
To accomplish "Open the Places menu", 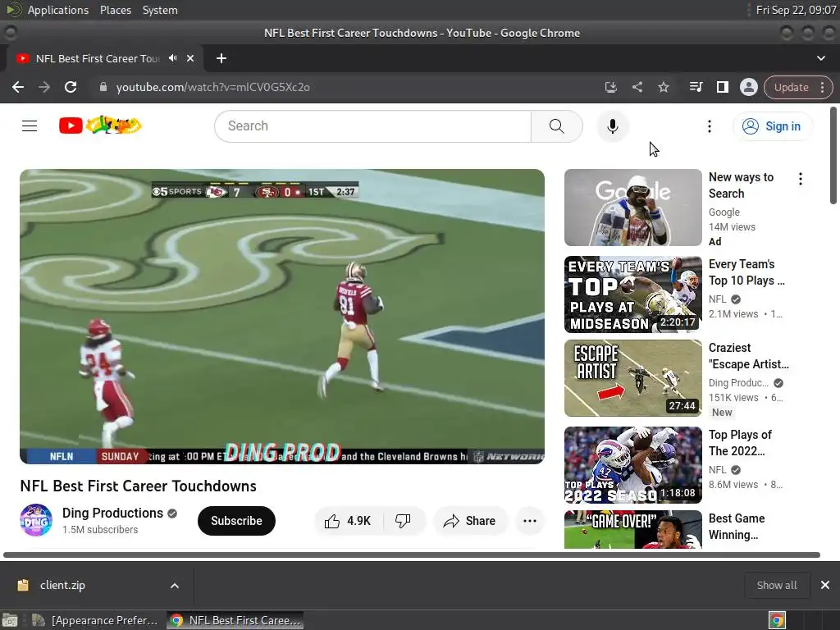I will 116,10.
